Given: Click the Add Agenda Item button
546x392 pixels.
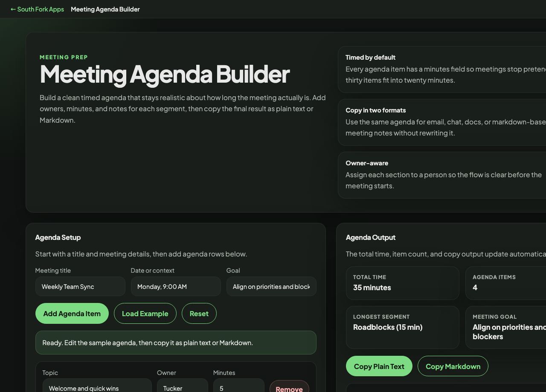Looking at the screenshot, I should coord(72,314).
